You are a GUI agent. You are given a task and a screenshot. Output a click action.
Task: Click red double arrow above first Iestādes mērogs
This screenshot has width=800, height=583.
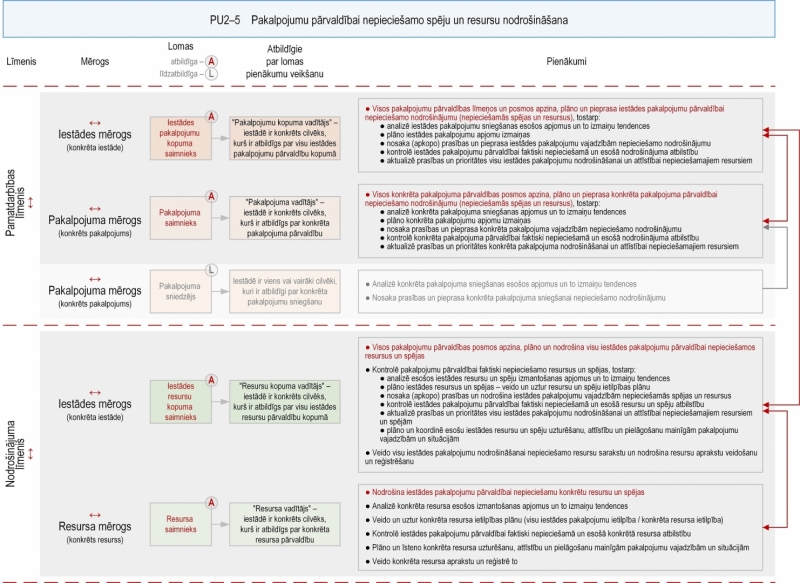pyautogui.click(x=95, y=123)
